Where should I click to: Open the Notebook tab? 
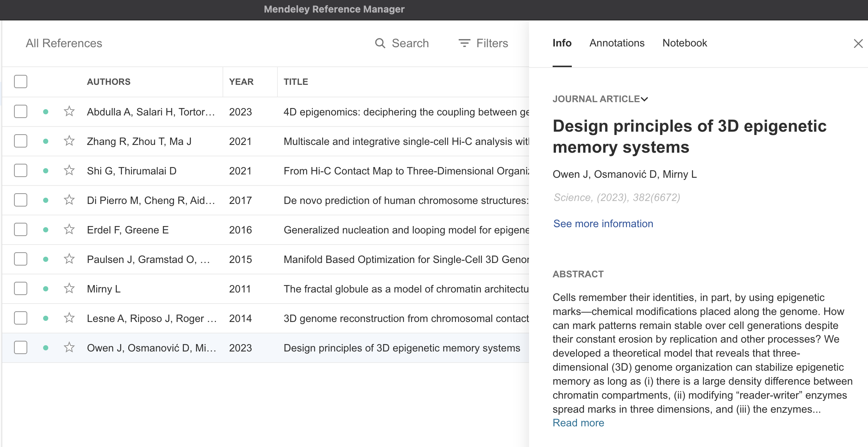[685, 43]
